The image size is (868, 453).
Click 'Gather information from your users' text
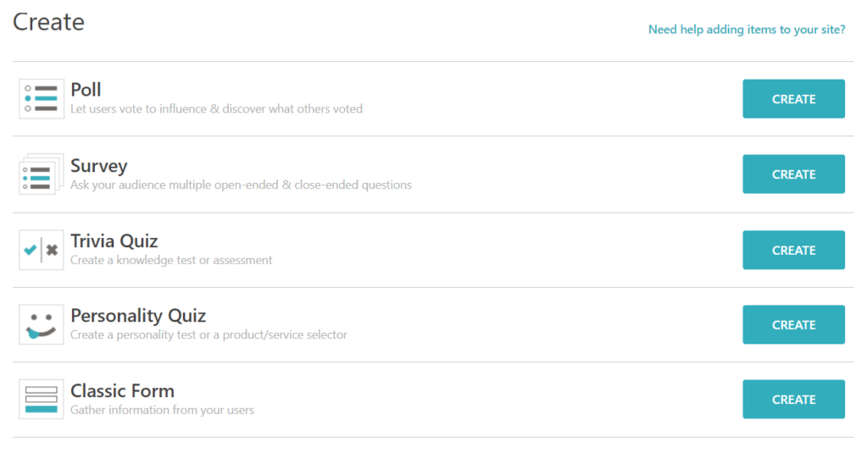162,410
